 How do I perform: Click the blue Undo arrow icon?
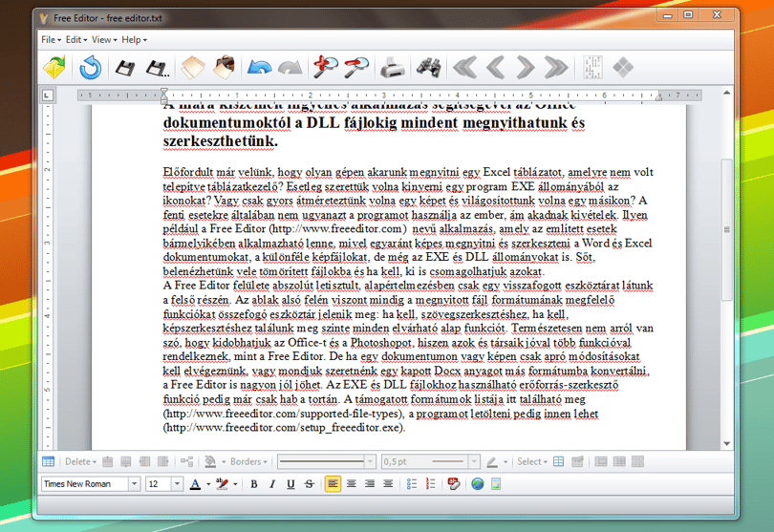260,67
